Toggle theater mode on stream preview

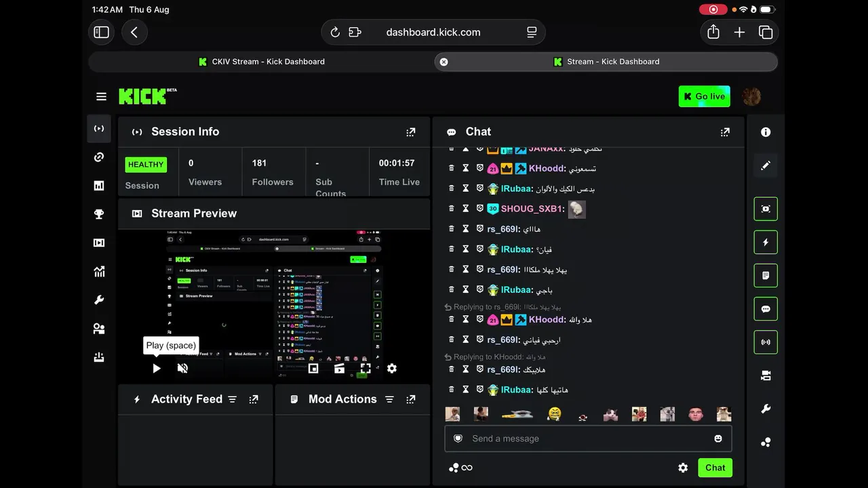340,368
